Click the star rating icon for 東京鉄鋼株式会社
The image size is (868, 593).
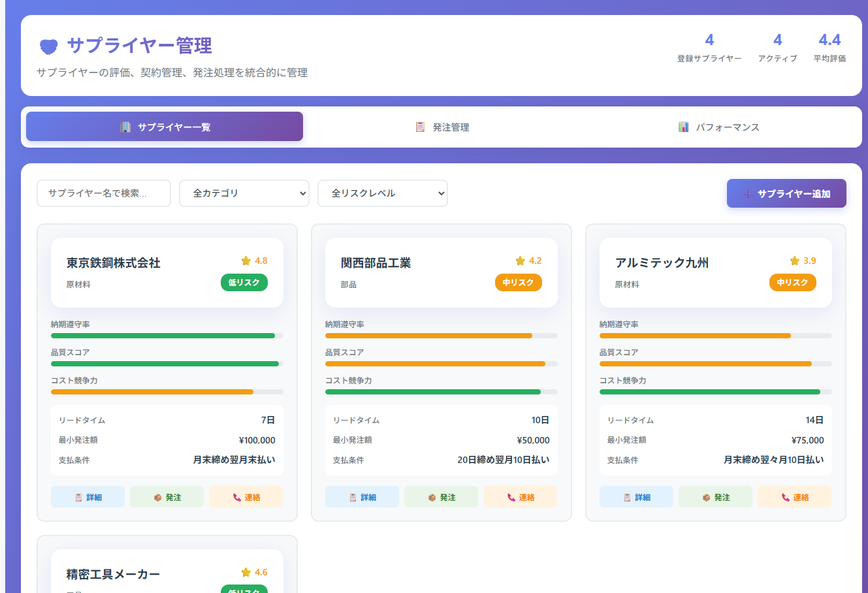pos(246,261)
